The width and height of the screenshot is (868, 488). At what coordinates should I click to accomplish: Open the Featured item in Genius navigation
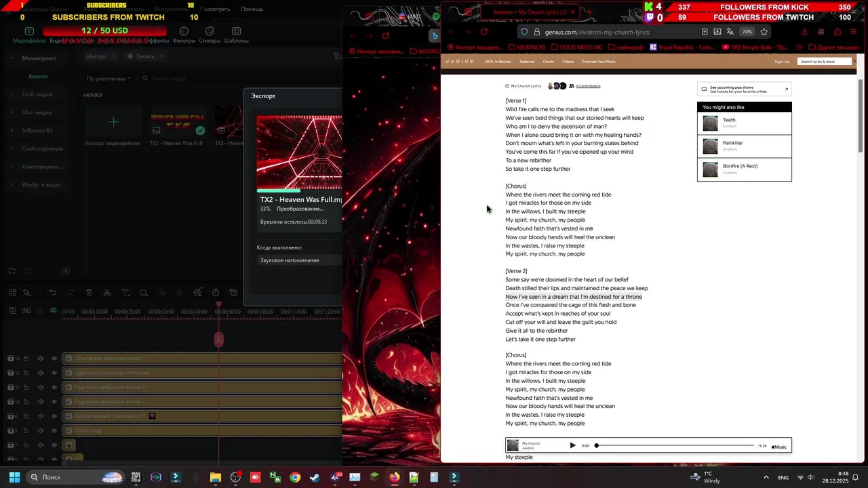[527, 62]
